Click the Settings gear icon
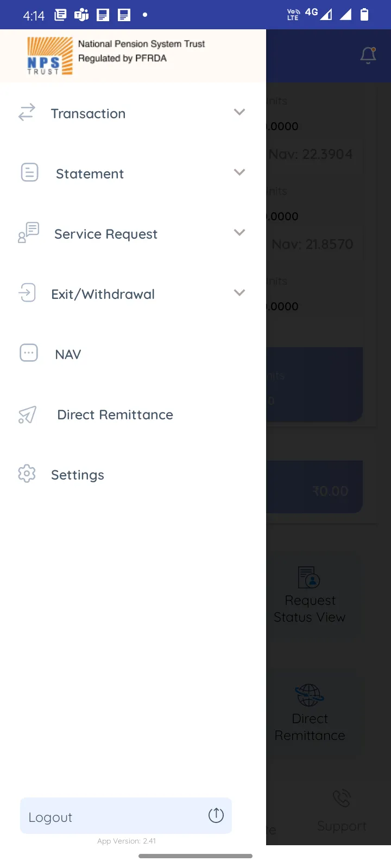391x868 pixels. 27,474
